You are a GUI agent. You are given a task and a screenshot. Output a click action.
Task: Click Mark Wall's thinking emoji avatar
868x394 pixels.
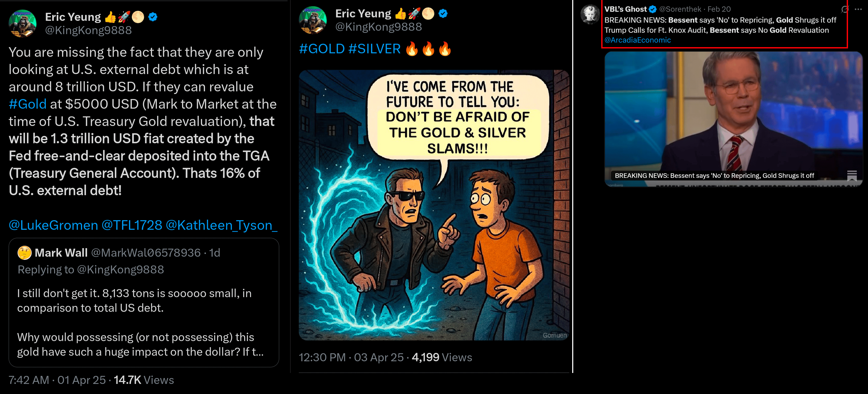pyautogui.click(x=24, y=253)
